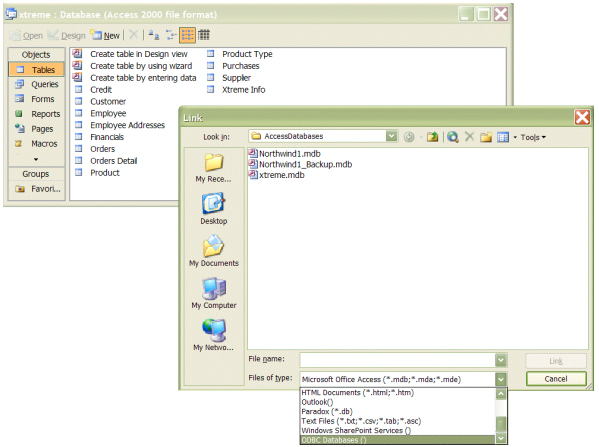Open Search the Web icon in Link dialog
599x447 pixels.
click(x=453, y=136)
